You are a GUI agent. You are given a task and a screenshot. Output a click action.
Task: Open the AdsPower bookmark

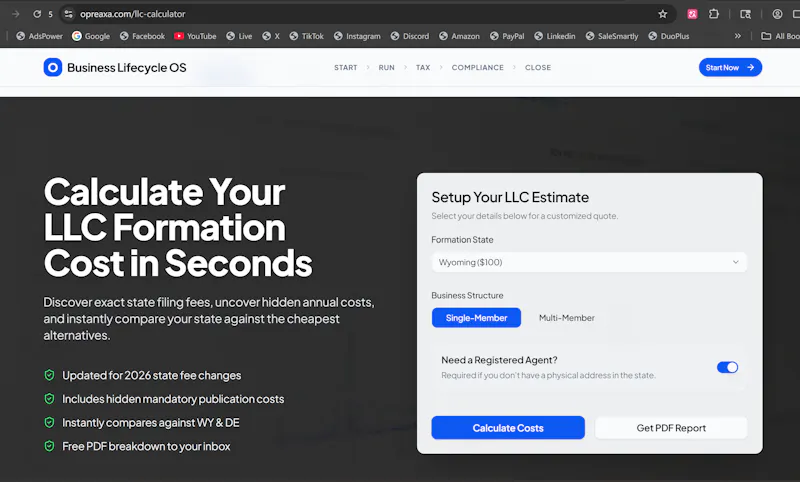point(39,36)
